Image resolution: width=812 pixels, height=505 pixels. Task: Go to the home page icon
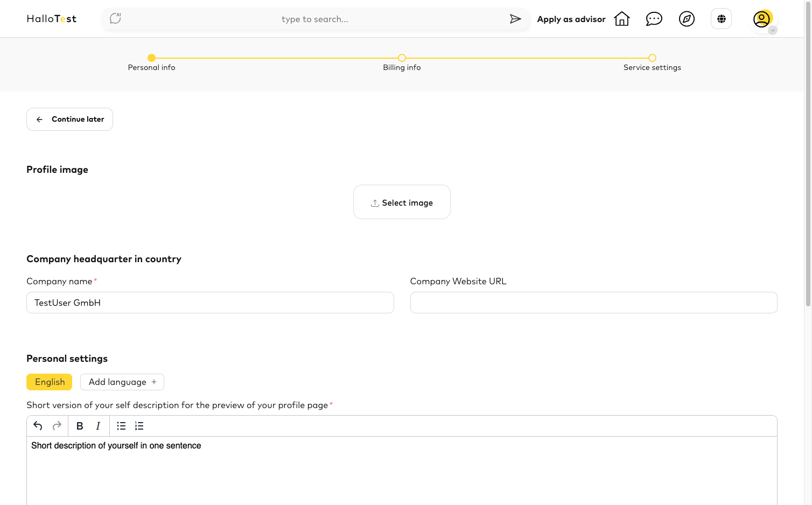pos(622,19)
